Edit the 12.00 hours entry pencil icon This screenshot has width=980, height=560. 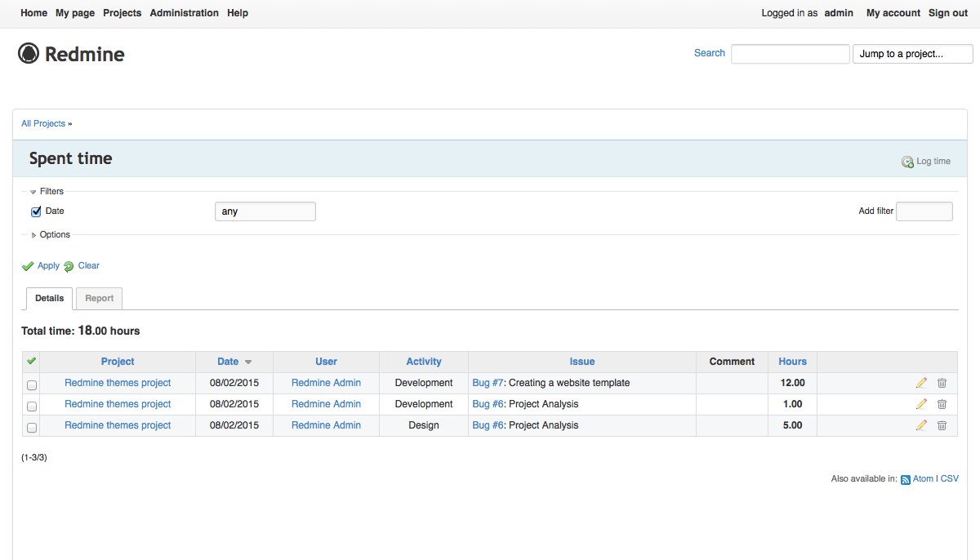click(922, 383)
